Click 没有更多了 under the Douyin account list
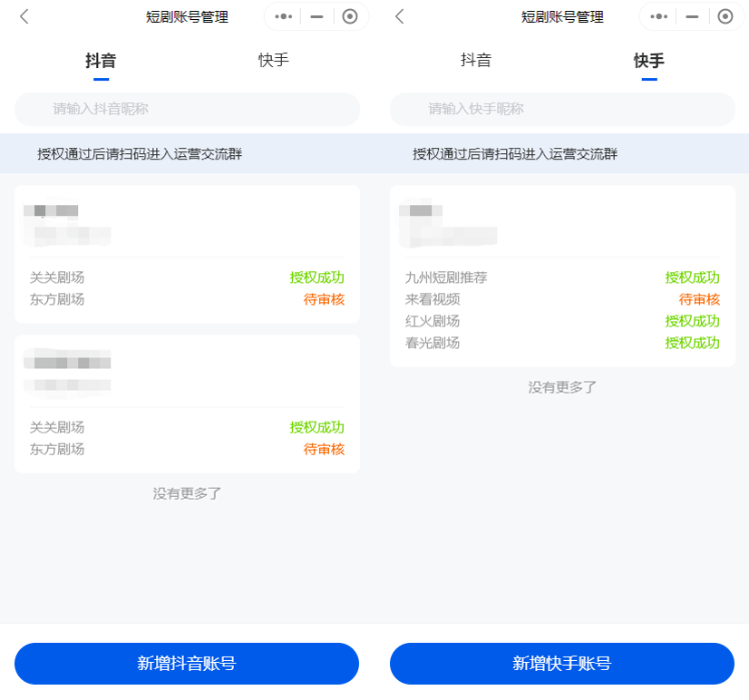This screenshot has height=700, width=749. pyautogui.click(x=187, y=493)
